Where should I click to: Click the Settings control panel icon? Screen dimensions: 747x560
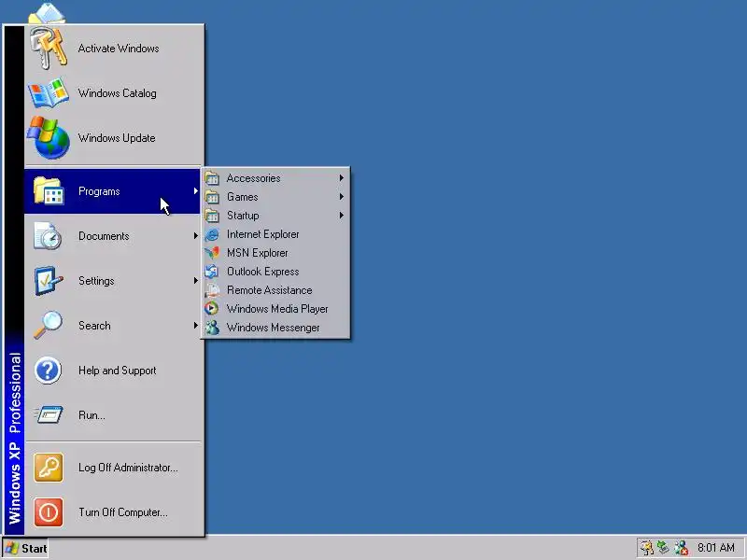pos(49,281)
